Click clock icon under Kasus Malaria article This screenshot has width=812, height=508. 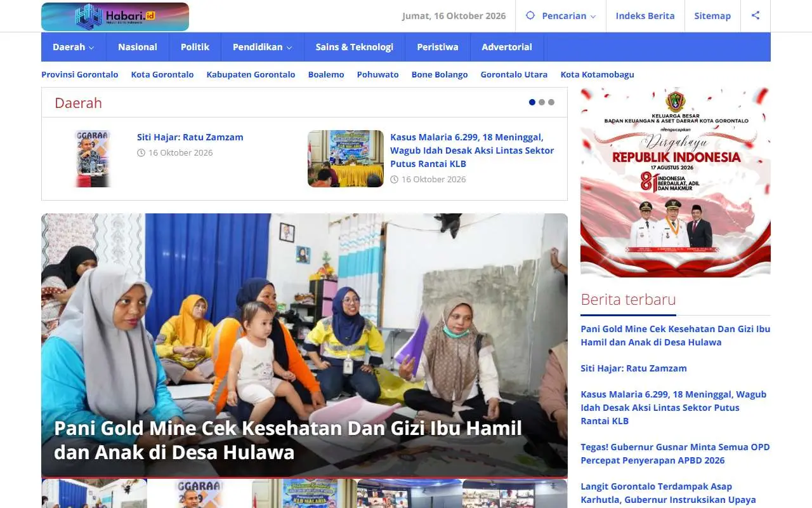tap(394, 180)
